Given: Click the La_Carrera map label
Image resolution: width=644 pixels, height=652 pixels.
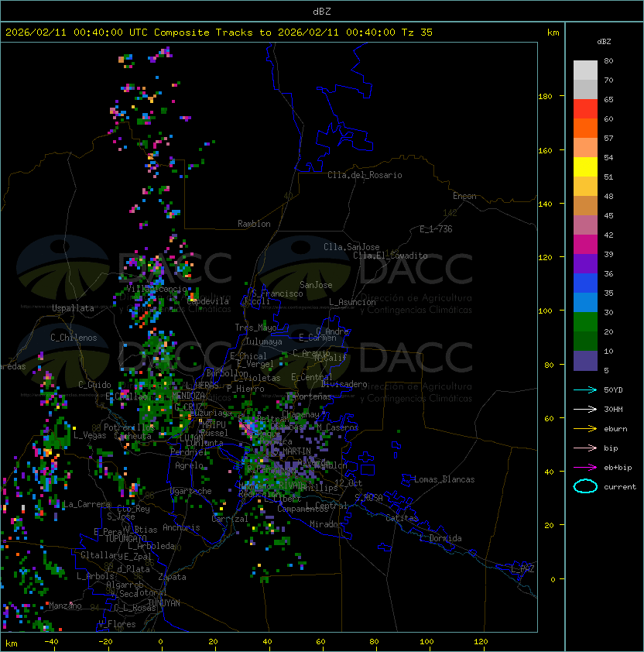Looking at the screenshot, I should click(87, 504).
